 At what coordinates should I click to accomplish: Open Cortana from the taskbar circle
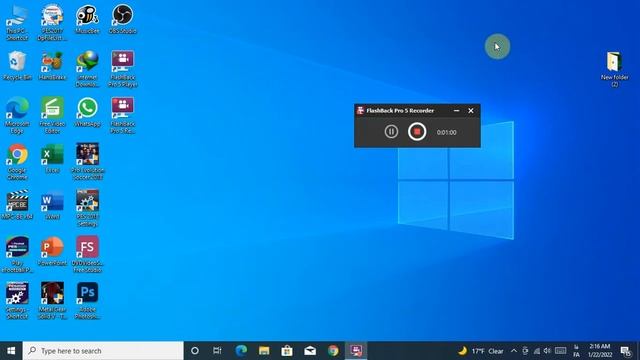(195, 351)
